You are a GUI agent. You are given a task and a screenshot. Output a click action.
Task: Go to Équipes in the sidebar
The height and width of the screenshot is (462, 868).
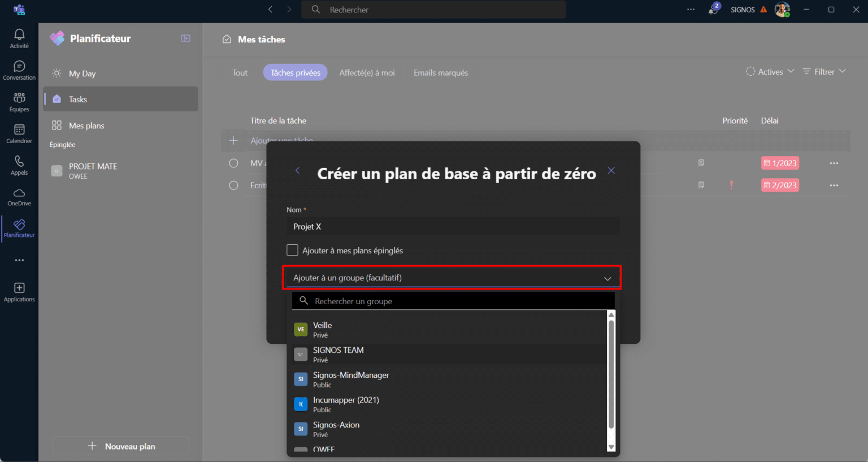(19, 102)
